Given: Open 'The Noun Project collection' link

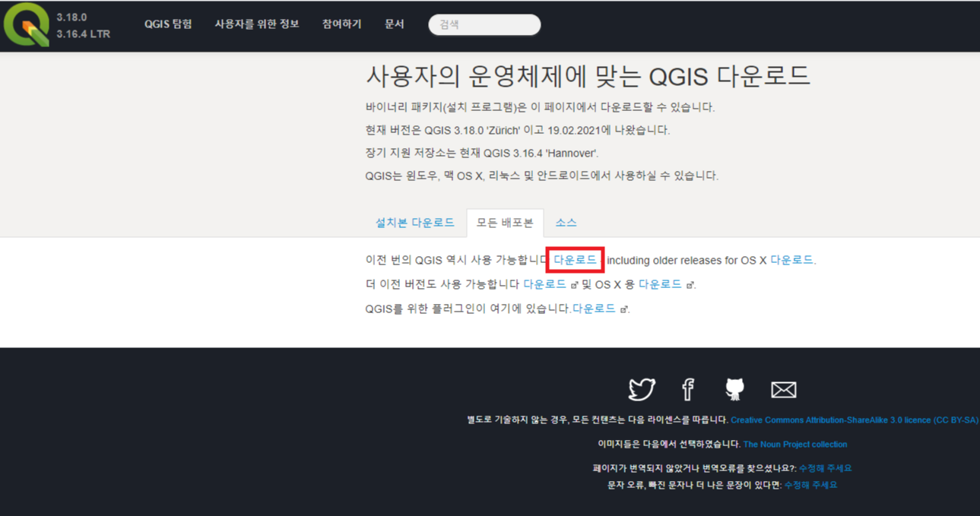Looking at the screenshot, I should tap(795, 444).
